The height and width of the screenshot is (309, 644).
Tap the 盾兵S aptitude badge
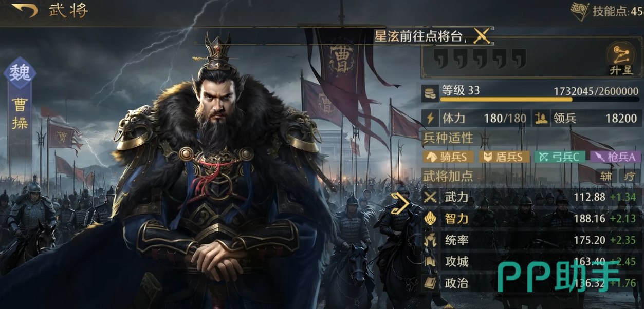[x=504, y=157]
